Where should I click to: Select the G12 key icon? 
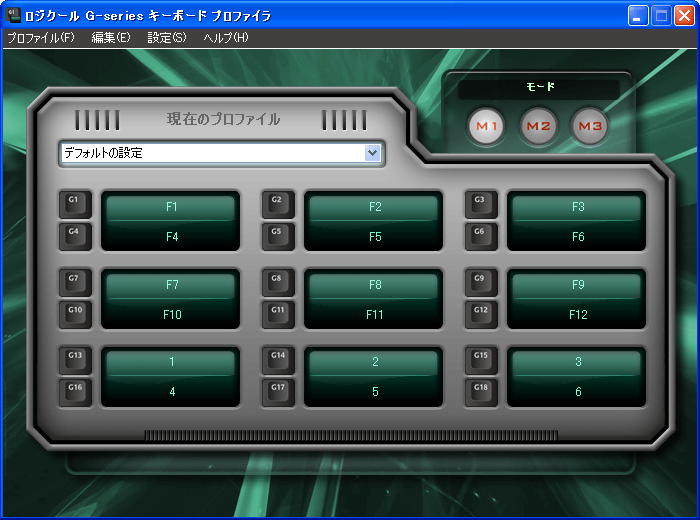[481, 314]
